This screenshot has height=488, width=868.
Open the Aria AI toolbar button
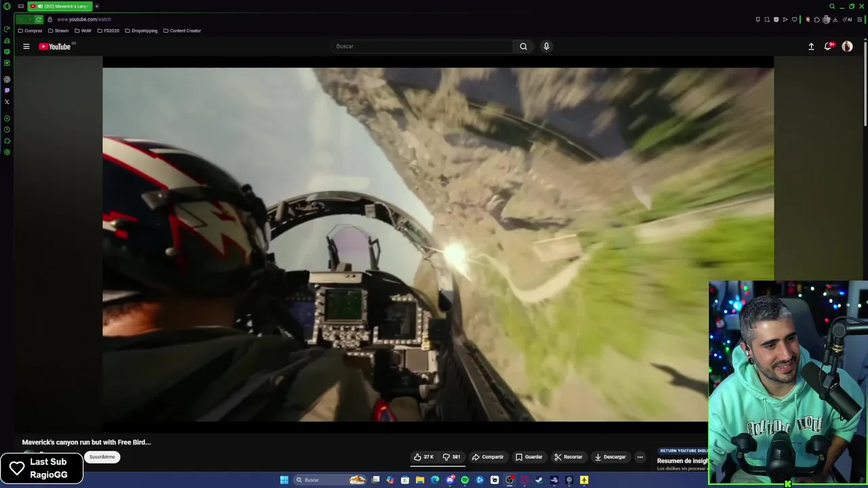(847, 20)
